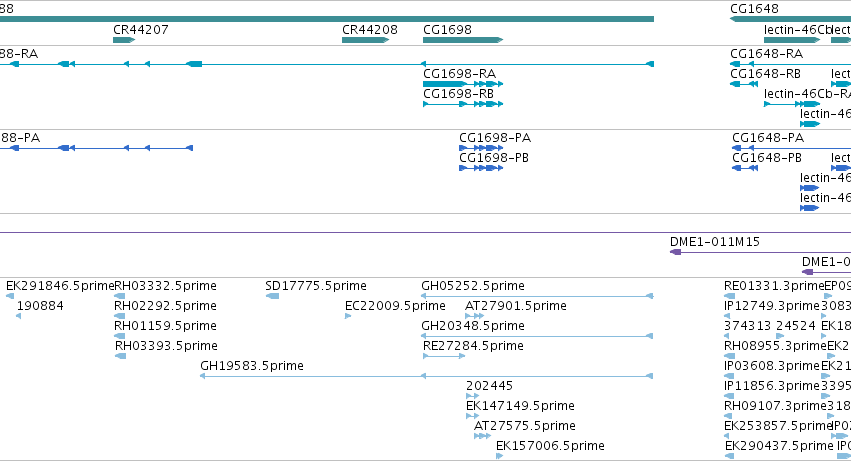Click the CG1698-PB label

click(494, 157)
